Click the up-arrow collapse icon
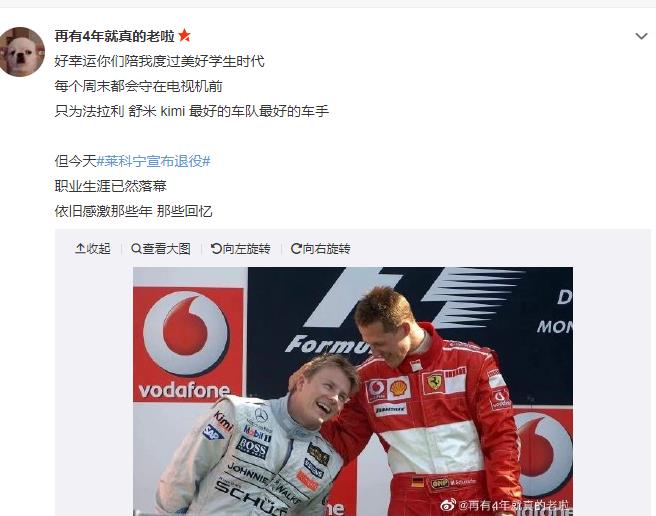 tap(80, 249)
